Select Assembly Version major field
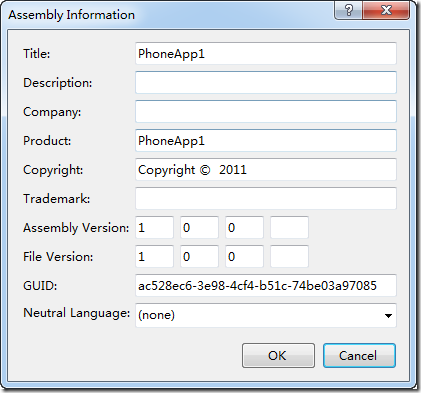This screenshot has width=421, height=393. click(154, 227)
